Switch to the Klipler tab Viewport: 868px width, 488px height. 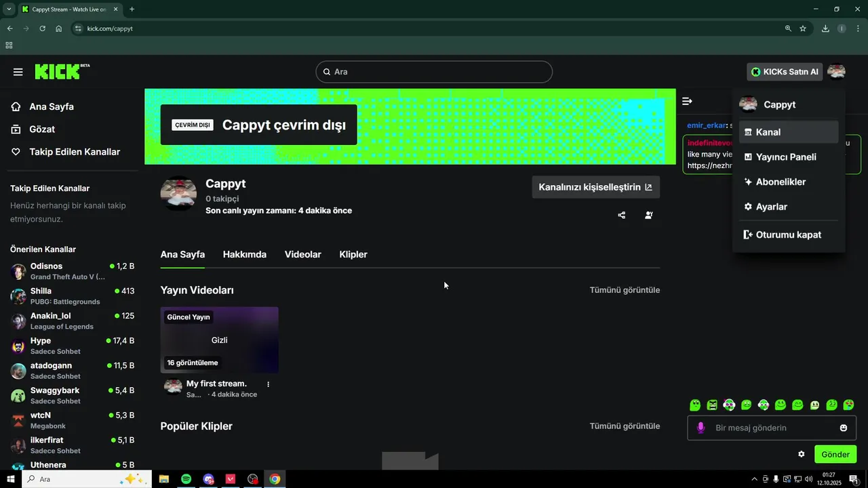353,255
